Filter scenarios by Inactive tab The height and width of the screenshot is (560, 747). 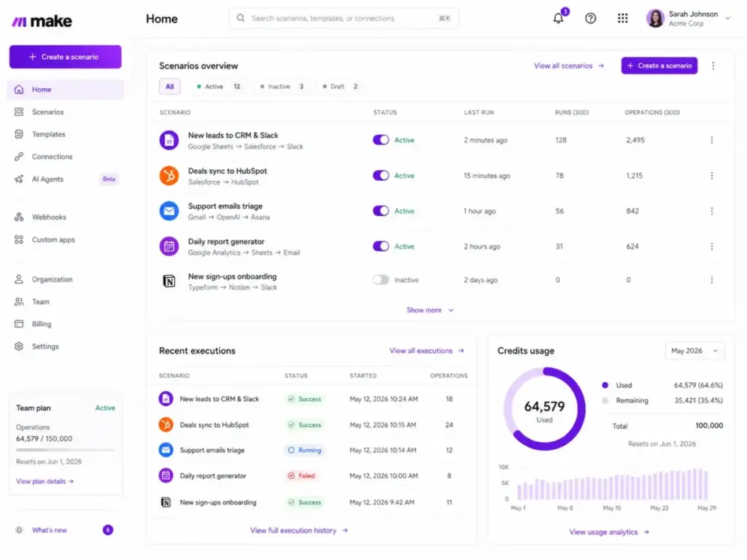point(282,87)
